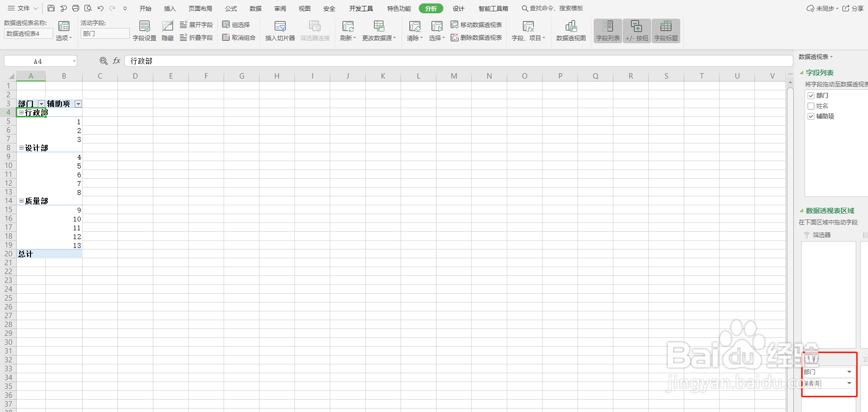Click 移动数据透视表 move pivot table
868x412 pixels.
click(x=476, y=25)
